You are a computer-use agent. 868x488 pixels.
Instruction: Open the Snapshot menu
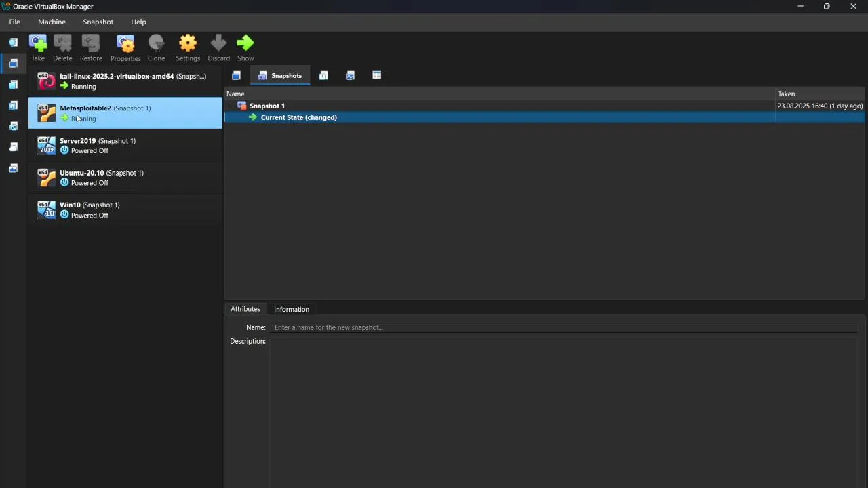point(98,22)
